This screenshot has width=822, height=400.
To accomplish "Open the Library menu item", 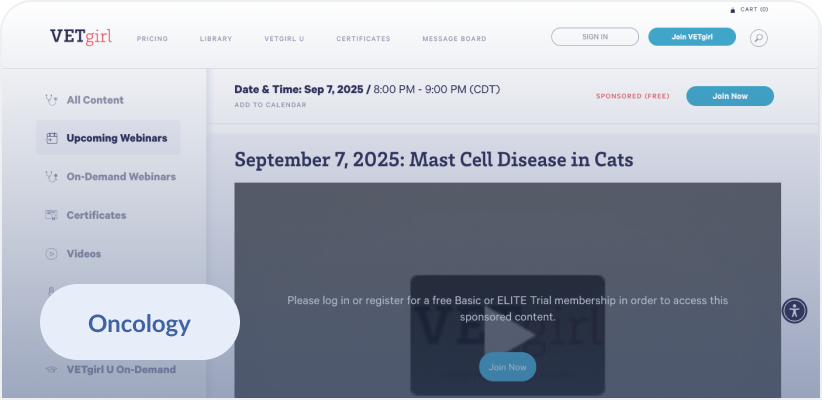I will [x=215, y=39].
